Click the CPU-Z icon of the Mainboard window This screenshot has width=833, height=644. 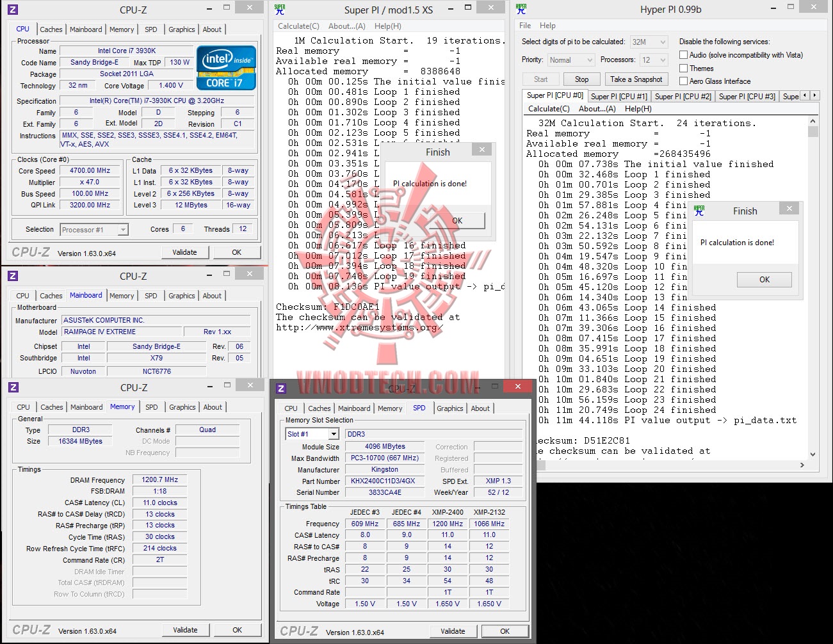pos(13,276)
